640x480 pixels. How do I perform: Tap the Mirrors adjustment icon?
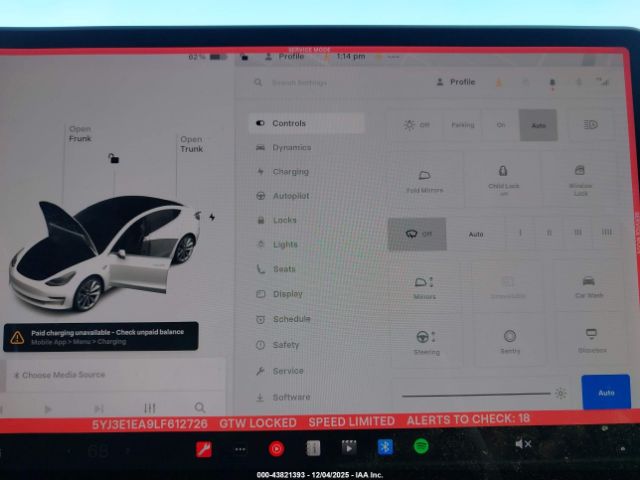425,287
